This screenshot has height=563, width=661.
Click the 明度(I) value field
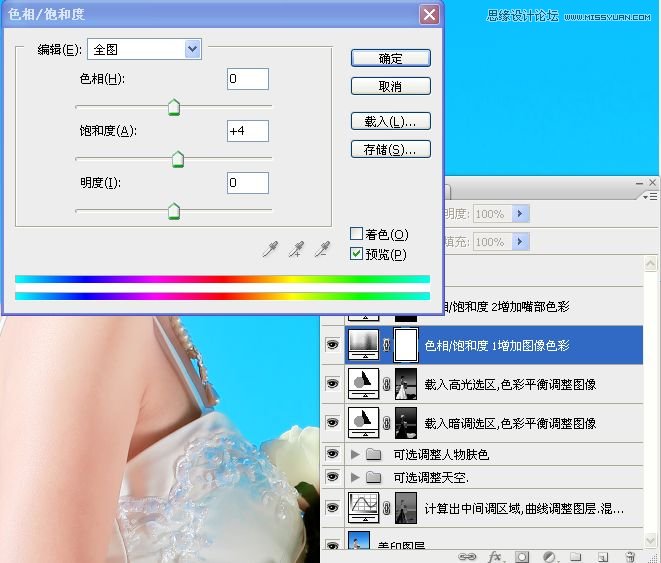(x=248, y=183)
